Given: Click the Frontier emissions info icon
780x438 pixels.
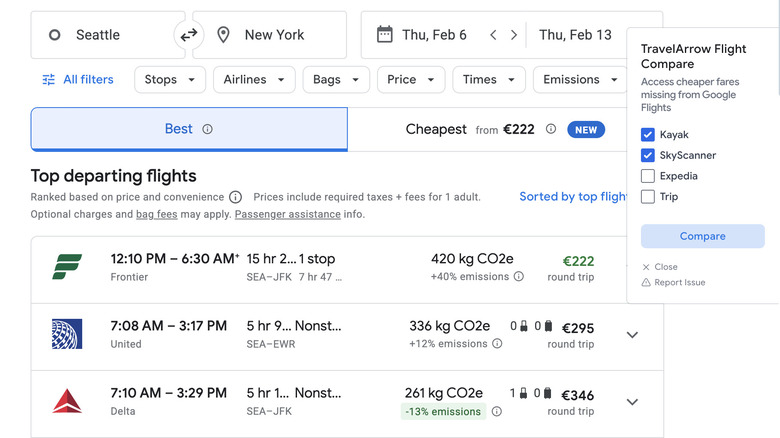Looking at the screenshot, I should tap(518, 277).
